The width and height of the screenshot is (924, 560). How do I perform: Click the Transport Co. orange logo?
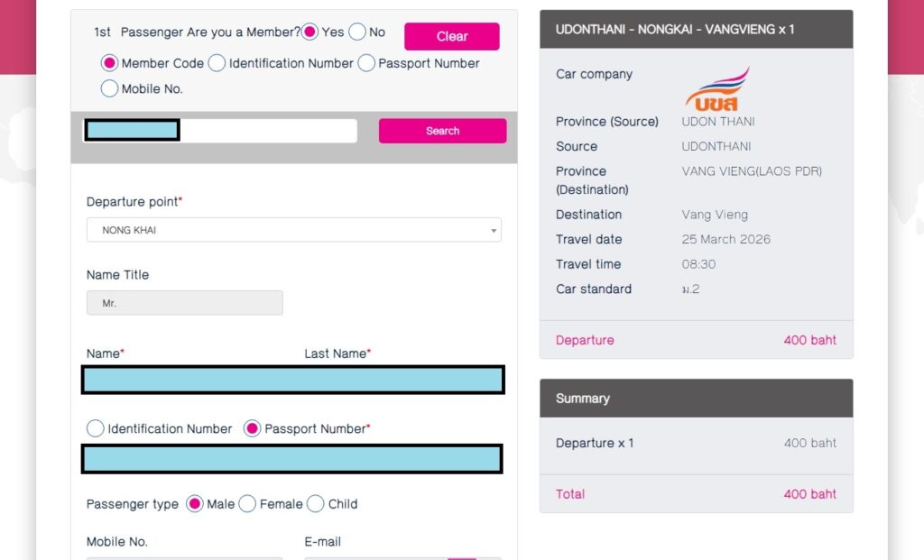(716, 89)
